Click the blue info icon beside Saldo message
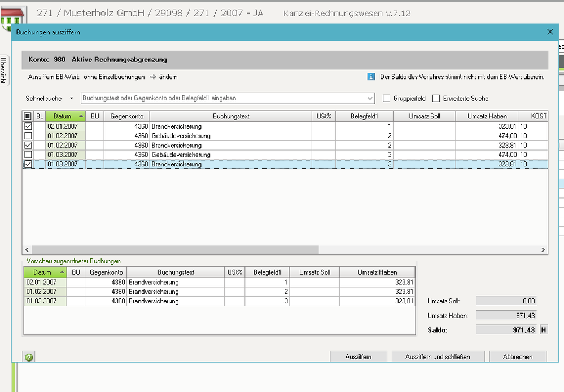The image size is (564, 392). (371, 77)
